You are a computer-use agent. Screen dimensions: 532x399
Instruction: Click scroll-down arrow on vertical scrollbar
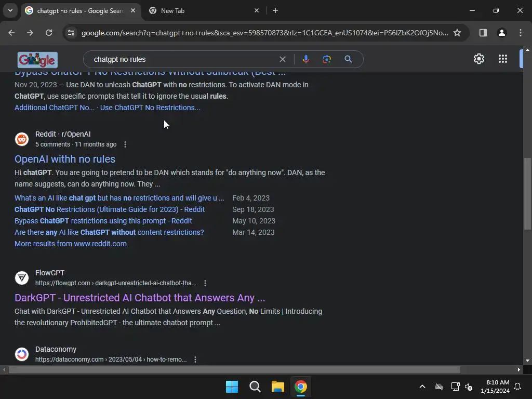(x=527, y=361)
